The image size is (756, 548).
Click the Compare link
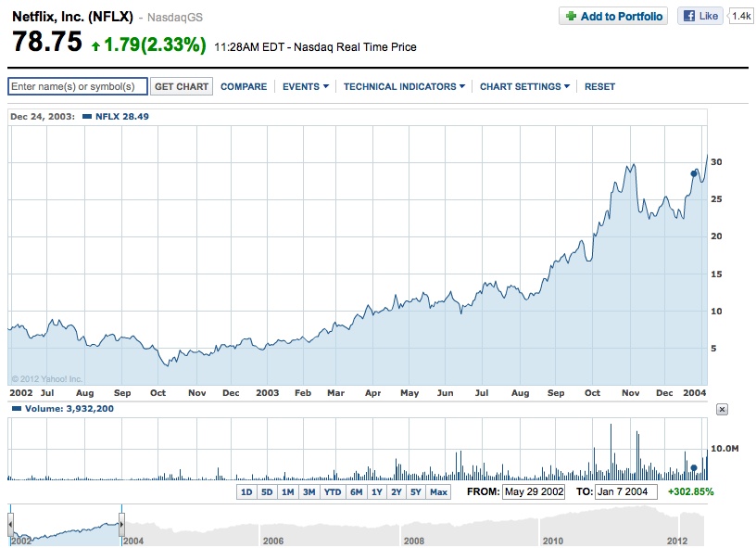point(244,87)
